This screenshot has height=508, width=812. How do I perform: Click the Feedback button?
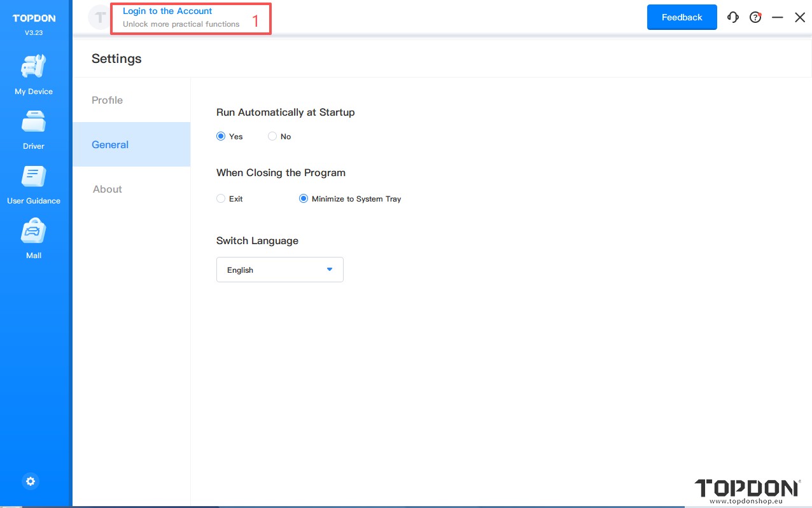coord(682,17)
